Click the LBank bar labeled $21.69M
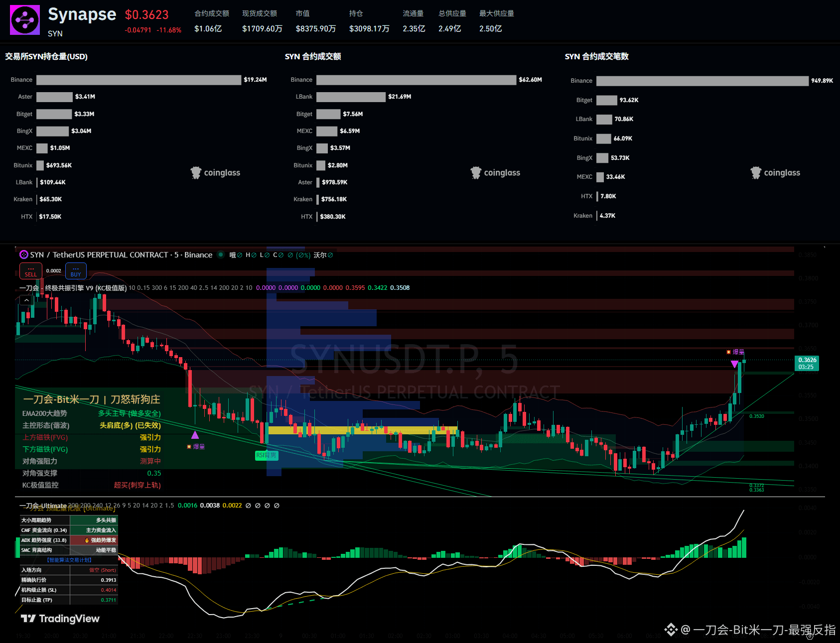The height and width of the screenshot is (643, 840). [x=351, y=97]
